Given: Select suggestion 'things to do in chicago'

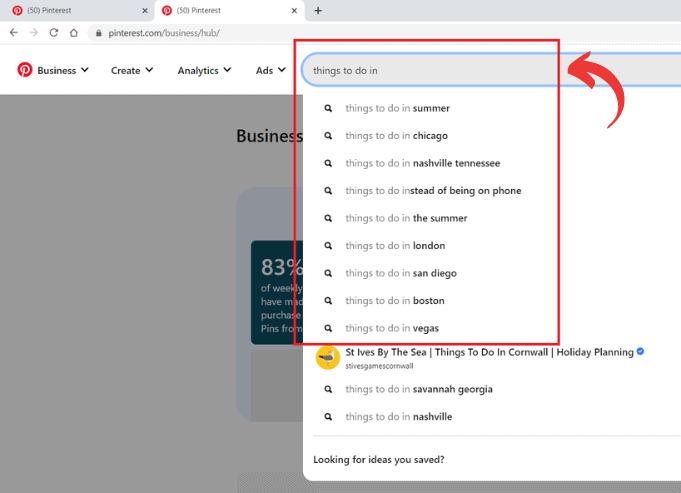Looking at the screenshot, I should [396, 136].
